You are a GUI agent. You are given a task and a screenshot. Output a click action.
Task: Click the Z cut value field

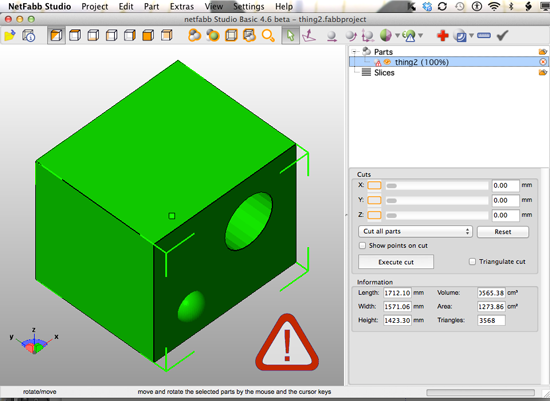coord(505,215)
